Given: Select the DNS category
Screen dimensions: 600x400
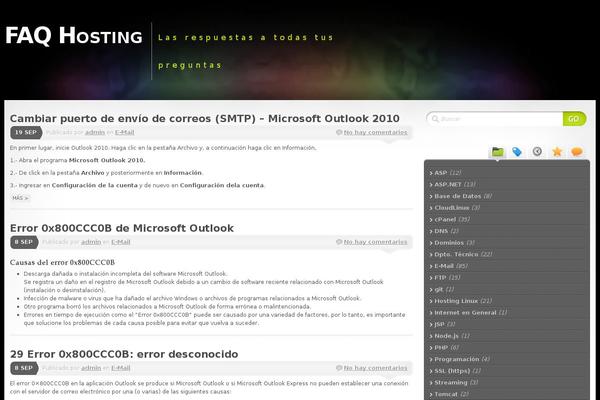Looking at the screenshot, I should (x=441, y=231).
